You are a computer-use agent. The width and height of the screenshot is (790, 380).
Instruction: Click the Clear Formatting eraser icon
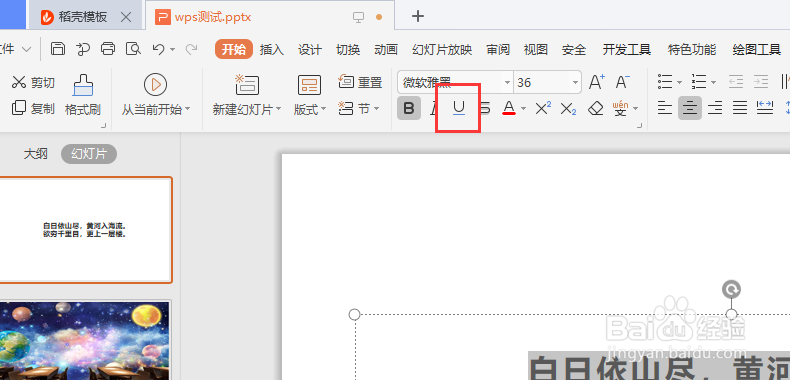tap(596, 108)
